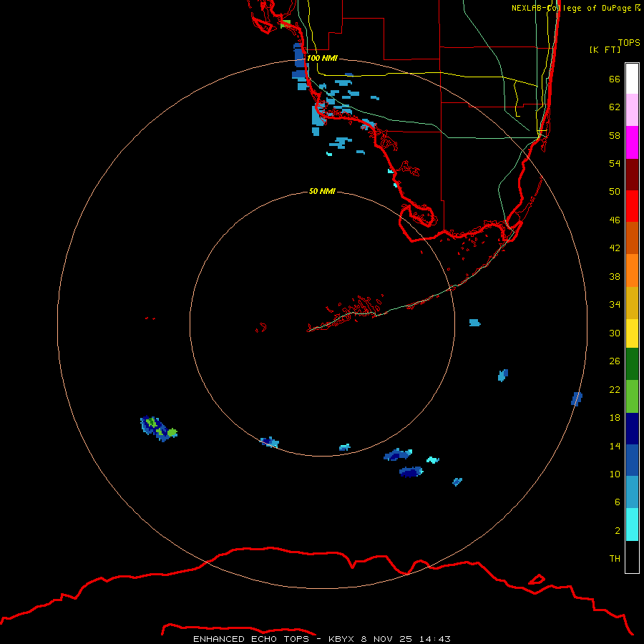Click the navy blue legend swatch
This screenshot has height=644, width=644.
coord(632,429)
